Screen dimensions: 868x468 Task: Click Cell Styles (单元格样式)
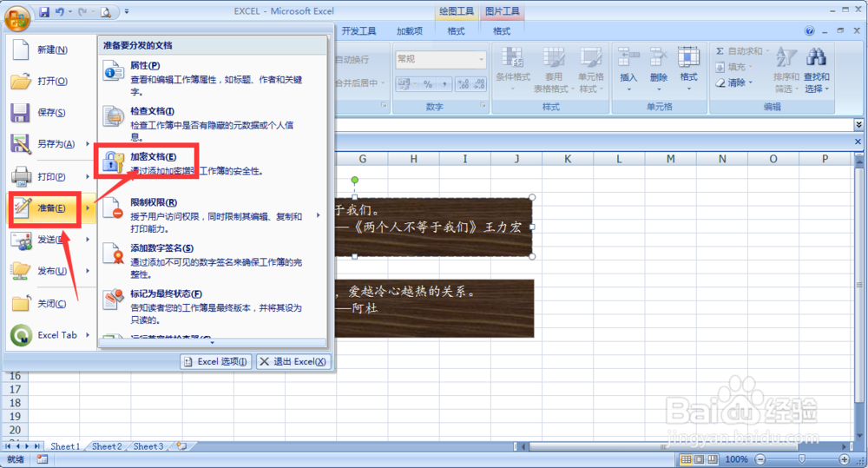[590, 69]
